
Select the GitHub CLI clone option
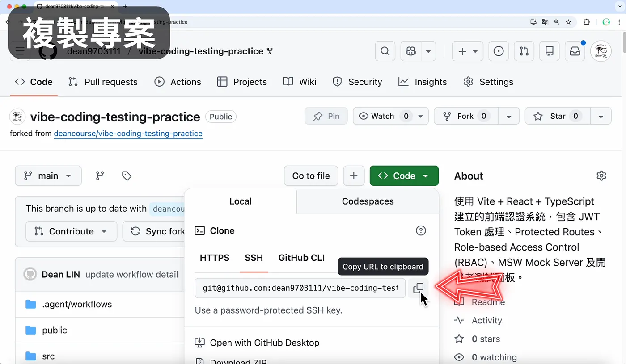[302, 258]
